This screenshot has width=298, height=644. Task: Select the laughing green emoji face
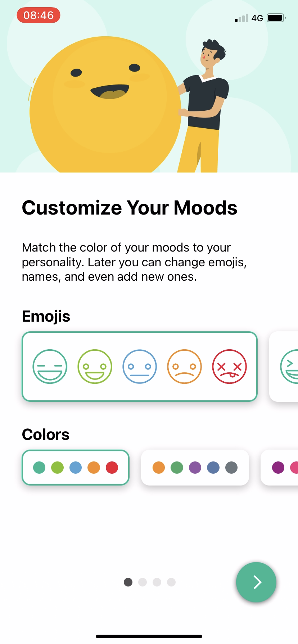point(50,367)
